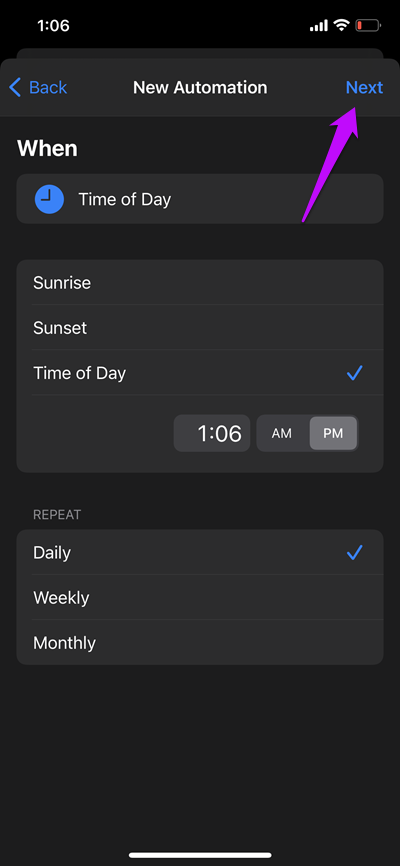The image size is (400, 866).
Task: Tap the blue checkmark beside Time of Day
Action: [x=354, y=373]
